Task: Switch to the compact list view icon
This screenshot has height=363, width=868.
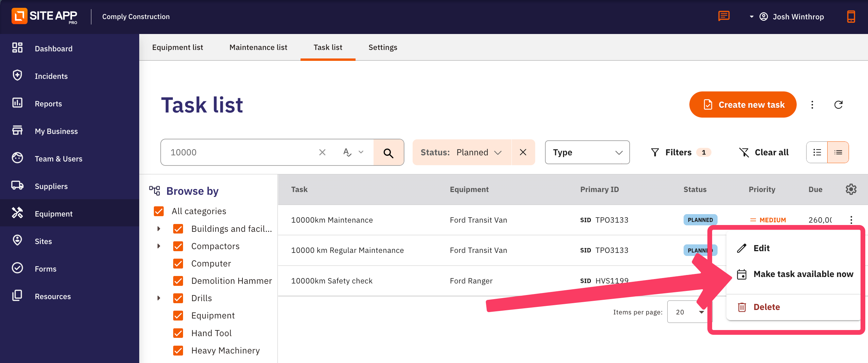Action: point(838,152)
